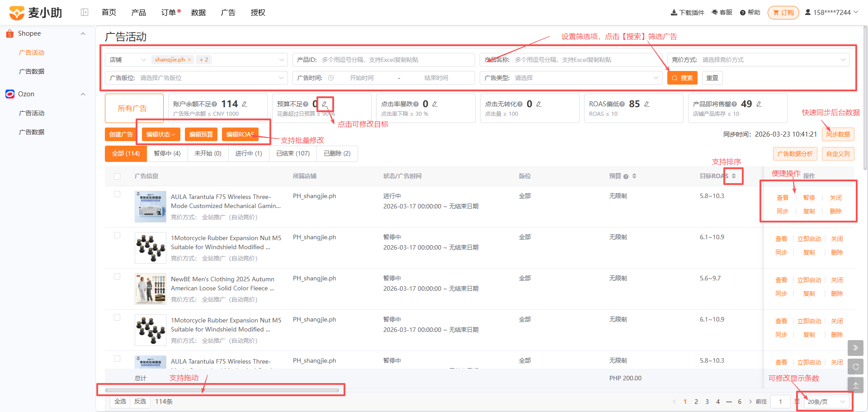Collapse the sidebar with the toggle icon
868x412 pixels.
85,12
